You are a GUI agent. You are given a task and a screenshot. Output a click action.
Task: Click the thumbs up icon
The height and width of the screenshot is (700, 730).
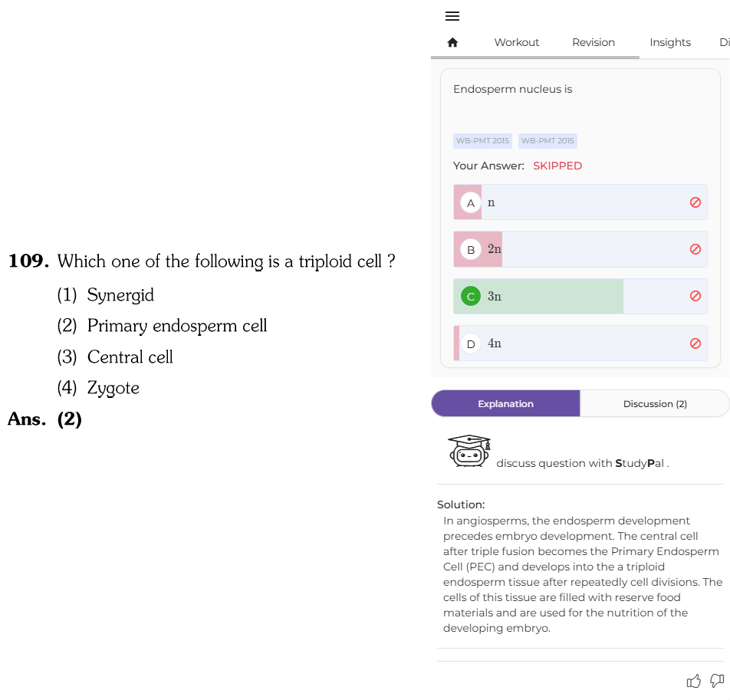(x=694, y=682)
